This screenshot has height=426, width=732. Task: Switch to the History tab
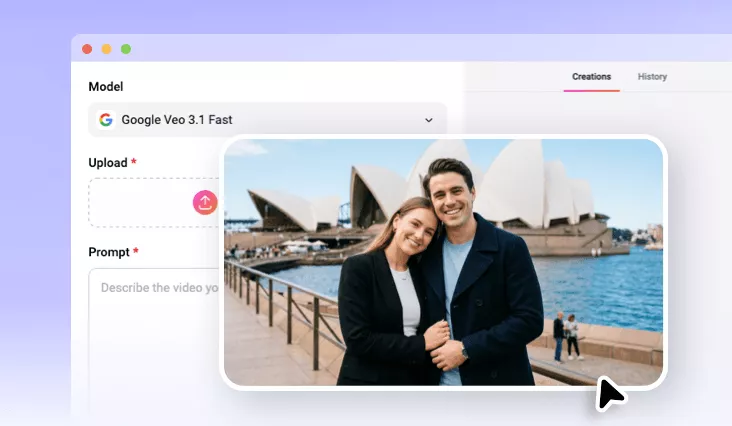[x=652, y=77]
